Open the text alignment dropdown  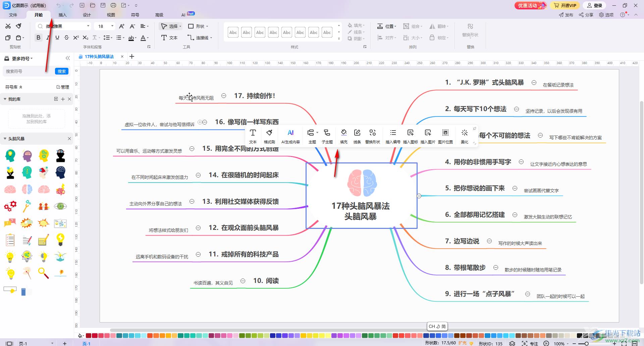145,26
